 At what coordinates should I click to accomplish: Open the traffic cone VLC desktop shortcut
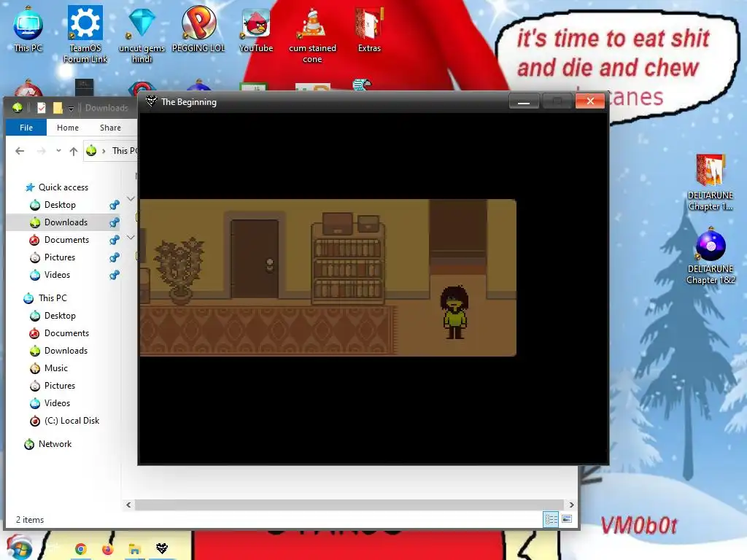tap(312, 34)
